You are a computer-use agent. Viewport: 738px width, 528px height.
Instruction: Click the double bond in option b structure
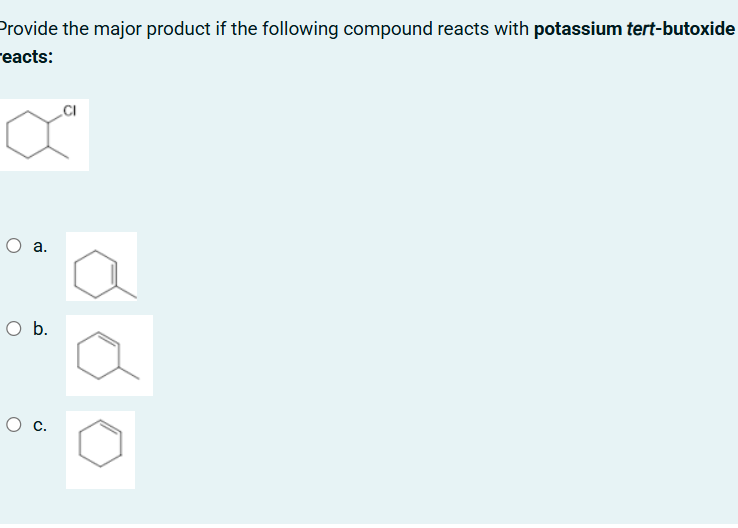tap(108, 338)
